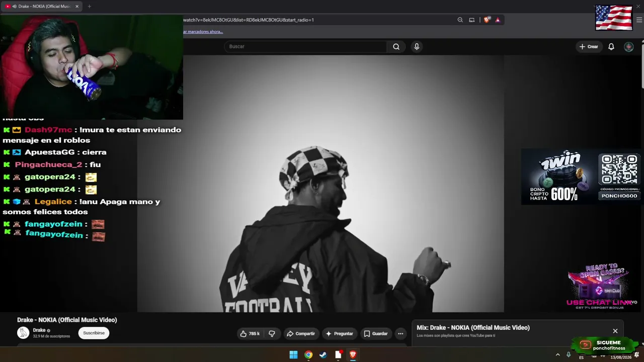Click the ES language indicator

582,357
